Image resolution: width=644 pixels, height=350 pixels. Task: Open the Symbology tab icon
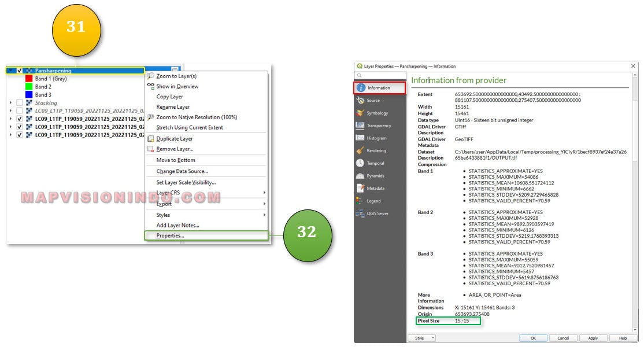[x=361, y=113]
